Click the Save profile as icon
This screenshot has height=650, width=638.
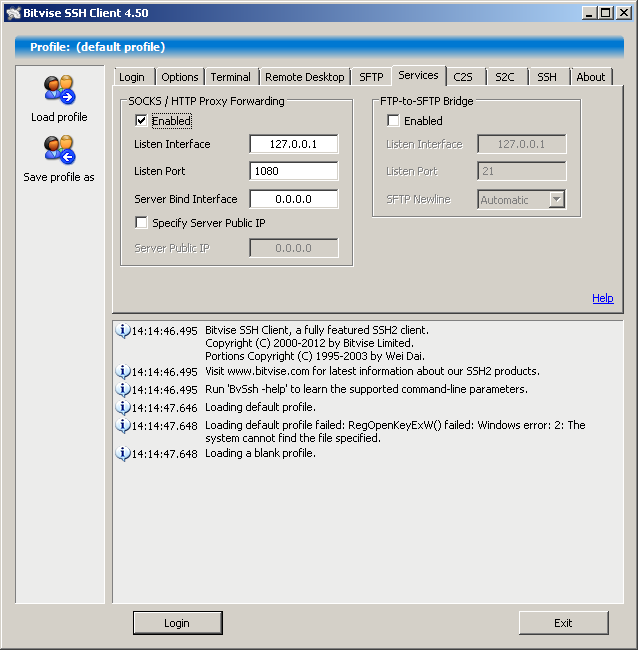(59, 149)
